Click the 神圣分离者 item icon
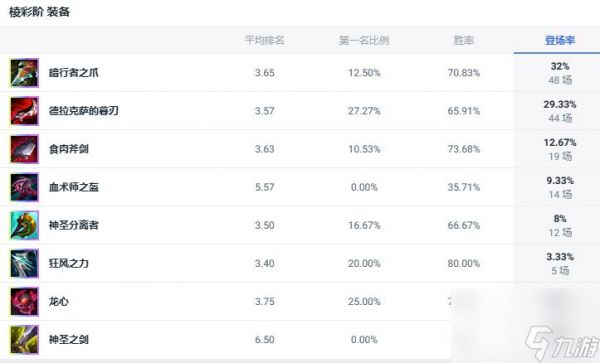Screen dimensions: 600x363 coord(24,225)
